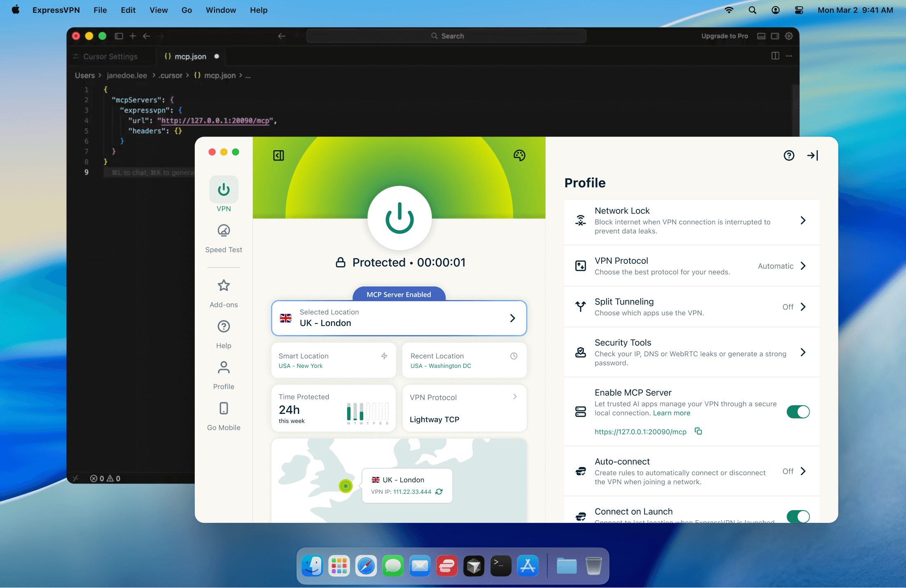
Task: Switch to the Cursor Settings tab
Action: (x=110, y=56)
